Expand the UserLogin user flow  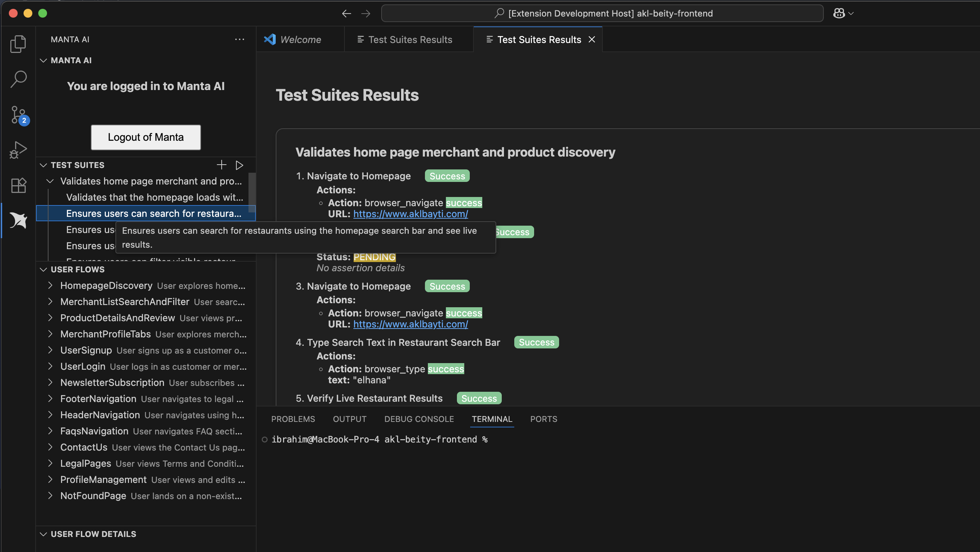(50, 366)
